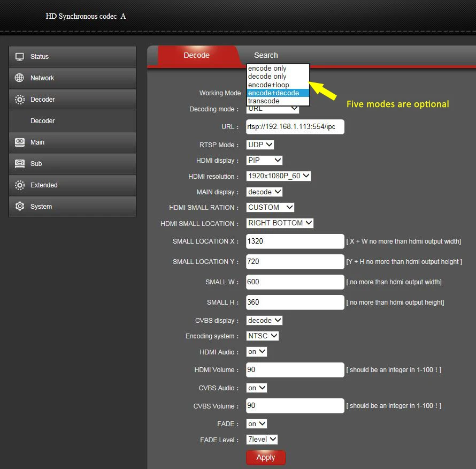This screenshot has width=476, height=469.
Task: Toggle the FADE on/off dropdown
Action: tap(257, 423)
